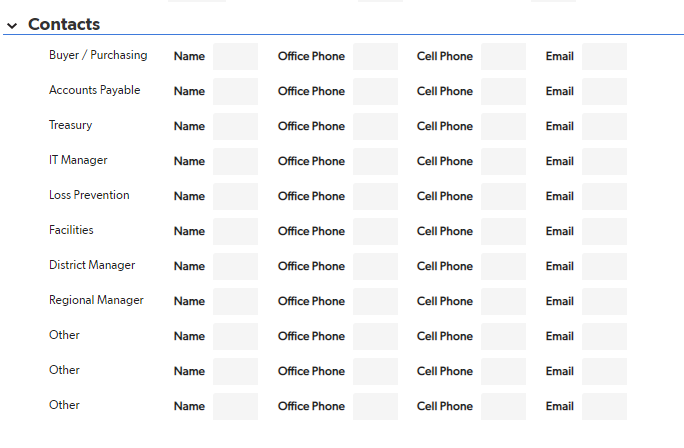Click Loss Prevention Name input box
Viewport: 684px width, 448px height.
(236, 196)
